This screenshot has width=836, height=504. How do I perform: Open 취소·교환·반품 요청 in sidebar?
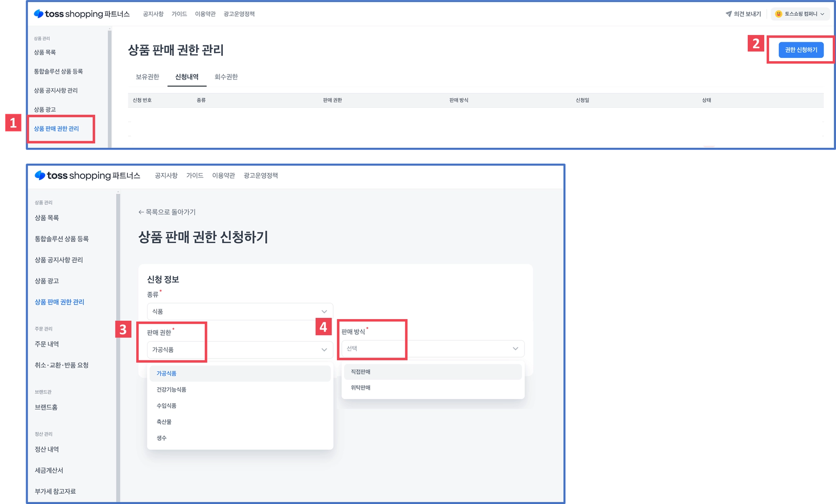pyautogui.click(x=62, y=365)
